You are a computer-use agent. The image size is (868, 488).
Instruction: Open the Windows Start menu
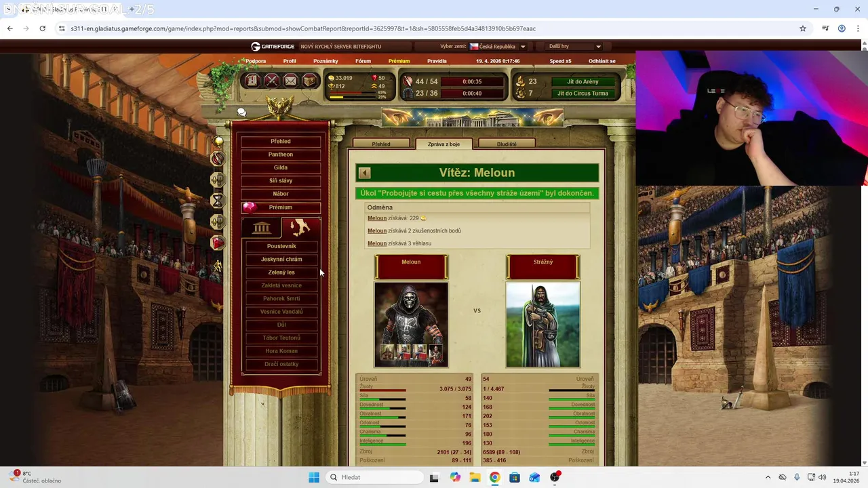314,477
